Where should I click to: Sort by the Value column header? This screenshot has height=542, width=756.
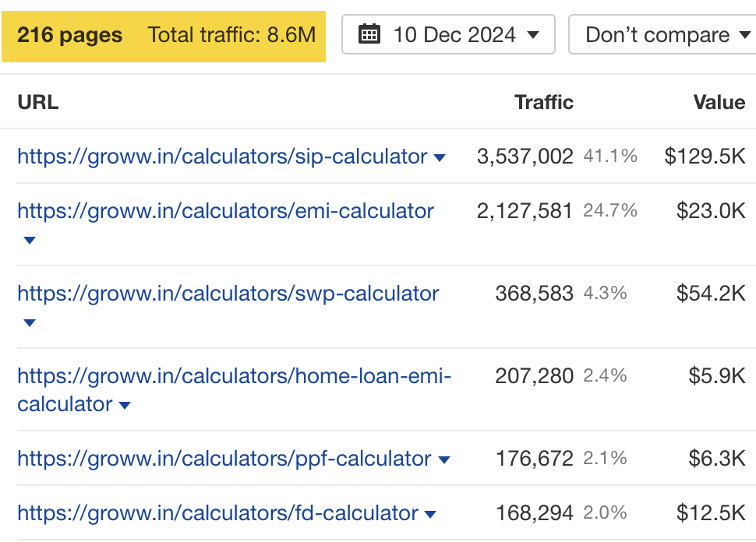pos(719,102)
